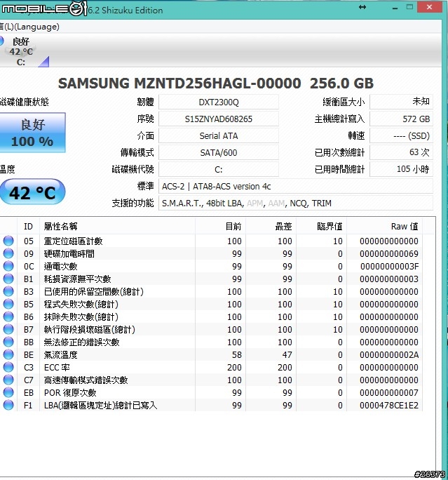The height and width of the screenshot is (480, 448).
Task: Click status icon of row F1 LBA
Action: pyautogui.click(x=8, y=405)
